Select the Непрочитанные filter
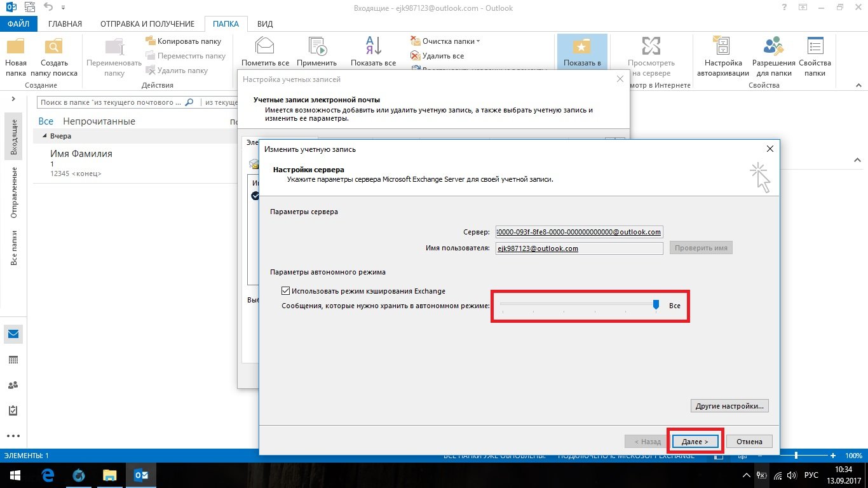 (x=99, y=121)
